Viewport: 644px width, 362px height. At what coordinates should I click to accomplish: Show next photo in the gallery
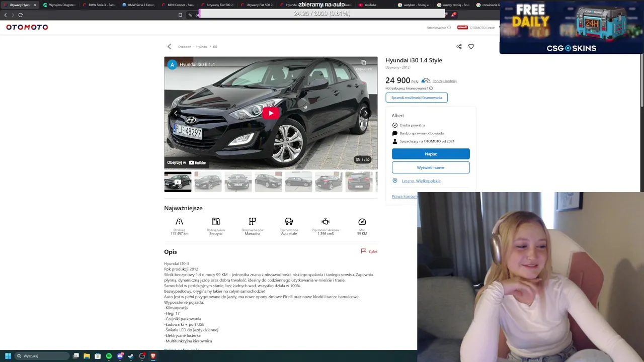point(366,113)
